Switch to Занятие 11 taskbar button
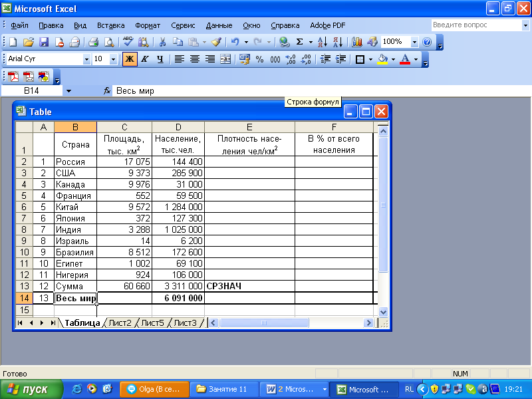Screen dimensions: 532x399 click(223, 389)
